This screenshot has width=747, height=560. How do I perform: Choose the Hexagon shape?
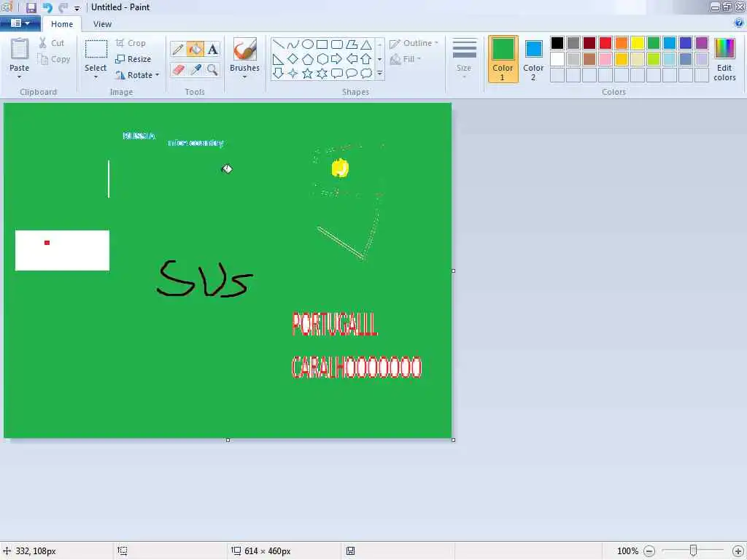pos(322,59)
